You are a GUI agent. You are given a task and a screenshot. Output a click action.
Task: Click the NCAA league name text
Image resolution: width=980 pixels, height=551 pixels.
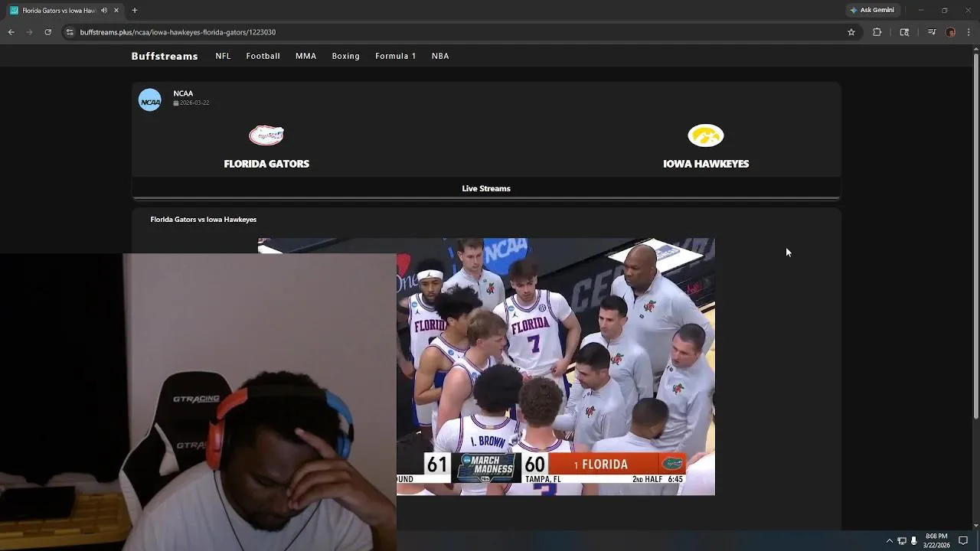[x=183, y=93]
